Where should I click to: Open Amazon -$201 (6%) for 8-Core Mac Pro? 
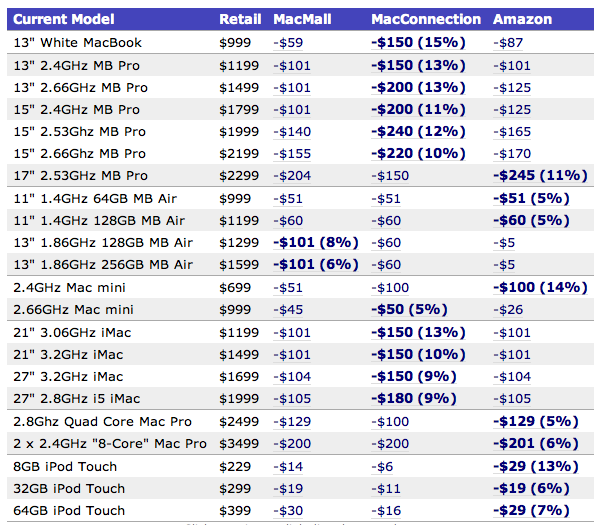coord(536,443)
